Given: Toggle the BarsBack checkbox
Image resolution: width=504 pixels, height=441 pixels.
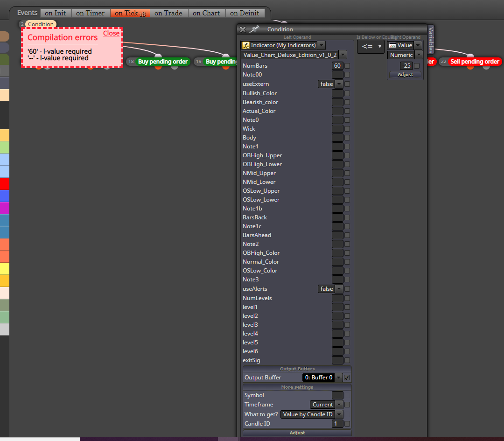Looking at the screenshot, I should (347, 217).
